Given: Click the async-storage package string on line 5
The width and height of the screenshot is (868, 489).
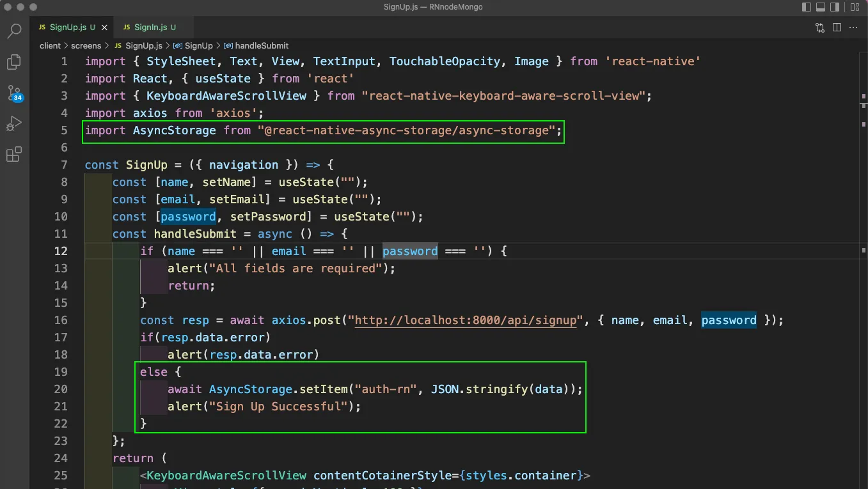Looking at the screenshot, I should [x=407, y=130].
